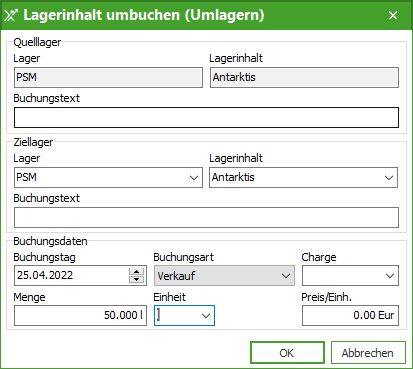Click the Buchungstag label
This screenshot has width=413, height=369.
coord(44,257)
